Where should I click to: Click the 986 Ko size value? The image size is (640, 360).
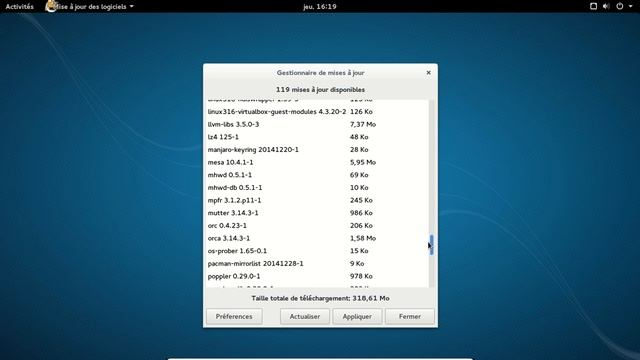point(361,213)
